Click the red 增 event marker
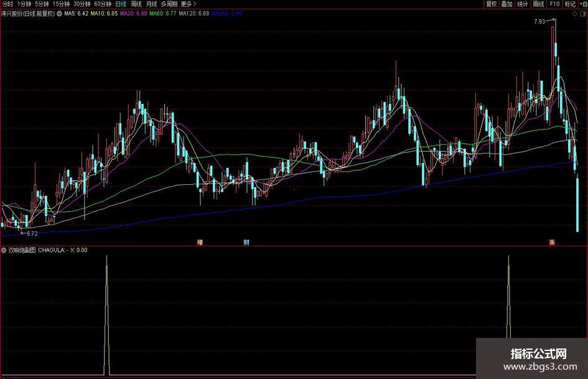Viewport: 588px width, 379px height. click(200, 243)
